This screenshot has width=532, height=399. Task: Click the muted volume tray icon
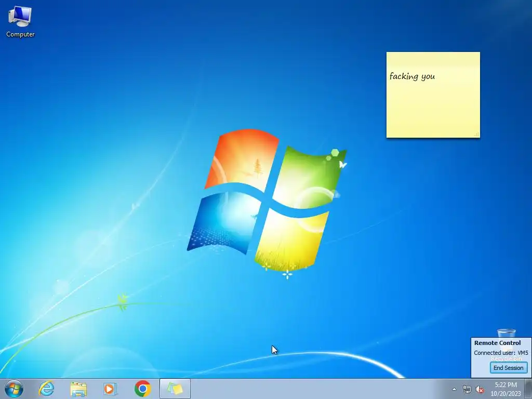click(x=480, y=390)
